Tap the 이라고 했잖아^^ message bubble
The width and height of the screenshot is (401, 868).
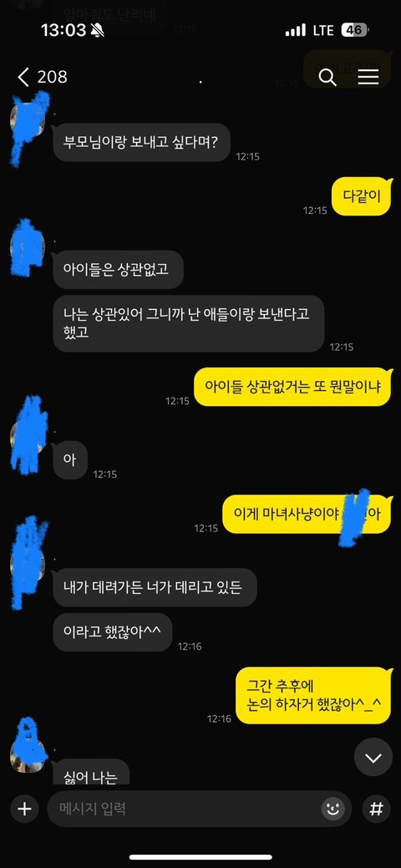click(113, 632)
